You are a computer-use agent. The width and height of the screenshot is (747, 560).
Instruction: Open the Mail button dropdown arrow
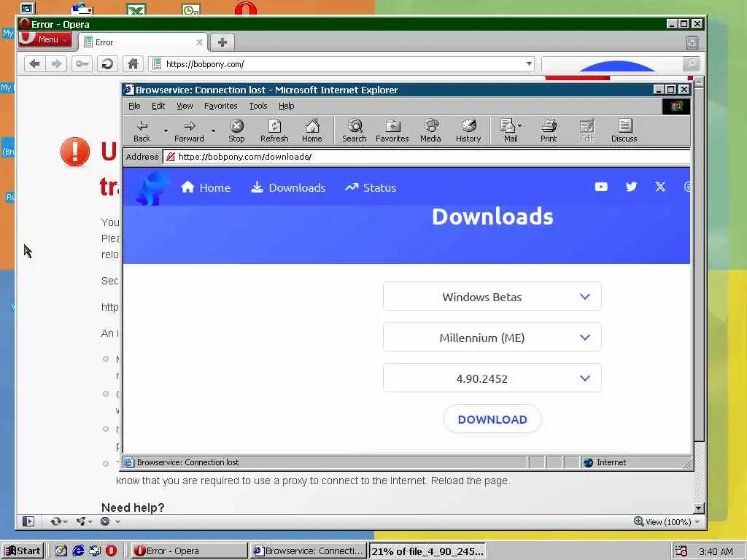[519, 125]
